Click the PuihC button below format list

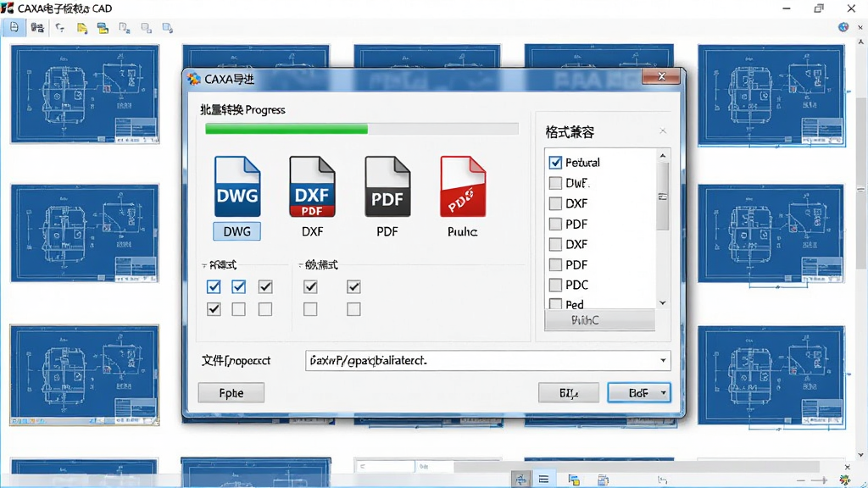tap(599, 320)
